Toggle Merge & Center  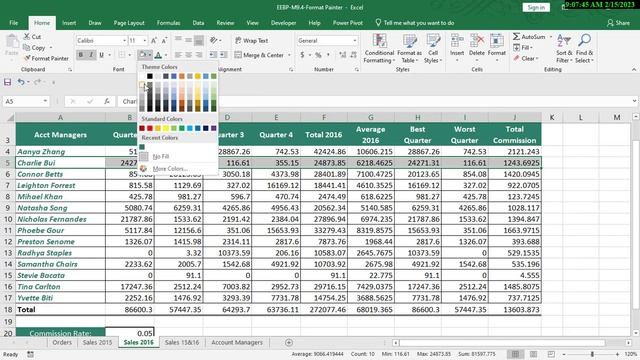pyautogui.click(x=259, y=55)
